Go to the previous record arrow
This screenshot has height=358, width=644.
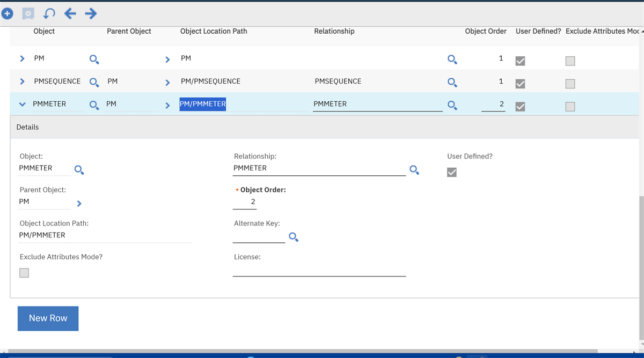click(x=70, y=13)
